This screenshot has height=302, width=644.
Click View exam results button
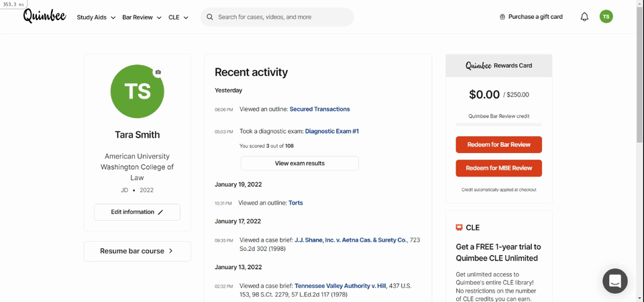299,163
